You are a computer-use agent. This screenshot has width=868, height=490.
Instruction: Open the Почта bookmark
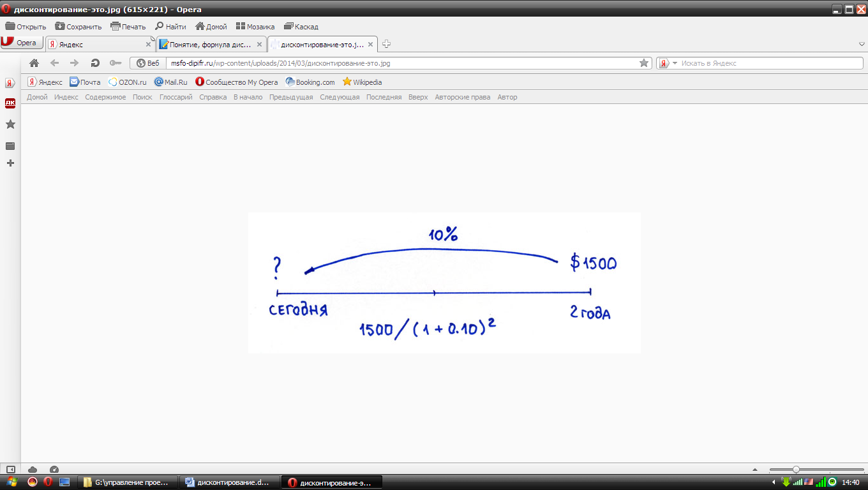point(85,82)
